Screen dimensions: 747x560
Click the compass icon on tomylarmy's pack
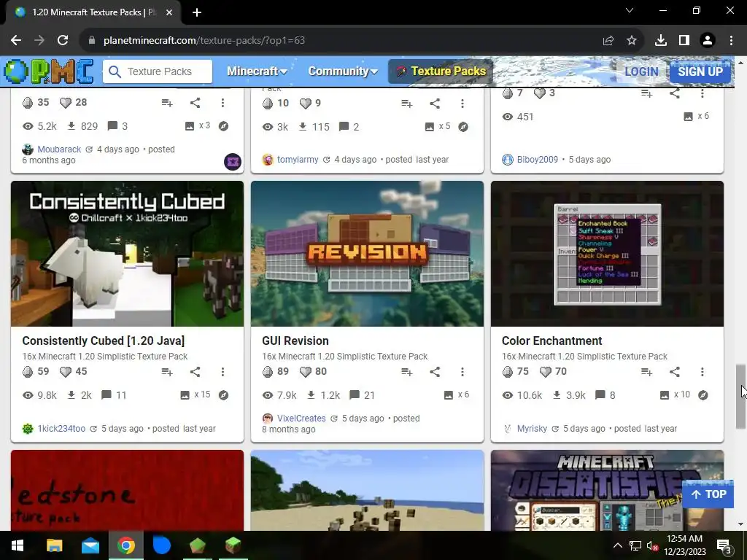point(463,127)
